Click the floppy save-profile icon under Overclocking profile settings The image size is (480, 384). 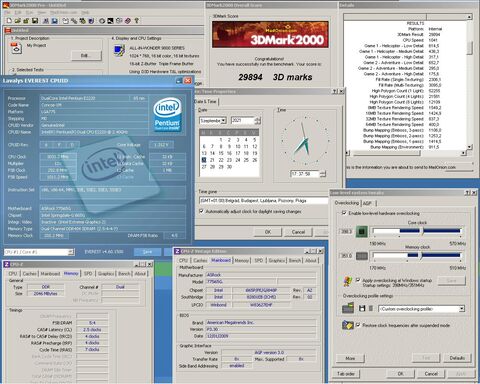point(362,309)
